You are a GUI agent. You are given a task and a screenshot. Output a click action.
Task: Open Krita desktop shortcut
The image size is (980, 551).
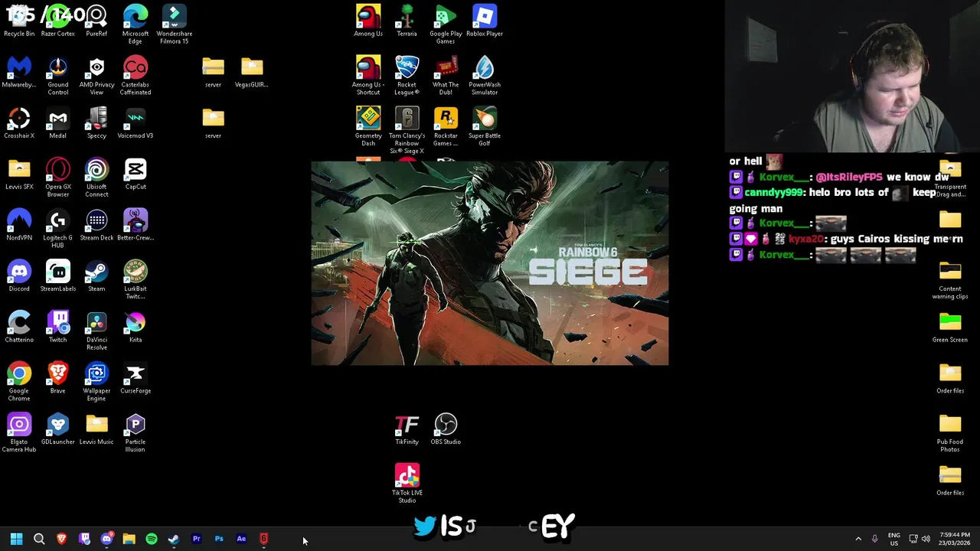136,328
